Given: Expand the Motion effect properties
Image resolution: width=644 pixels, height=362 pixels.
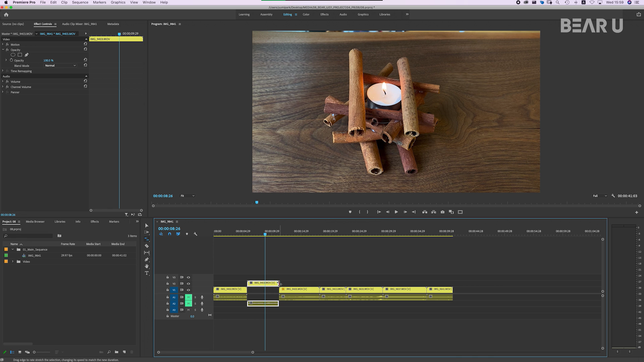Looking at the screenshot, I should [x=3, y=44].
